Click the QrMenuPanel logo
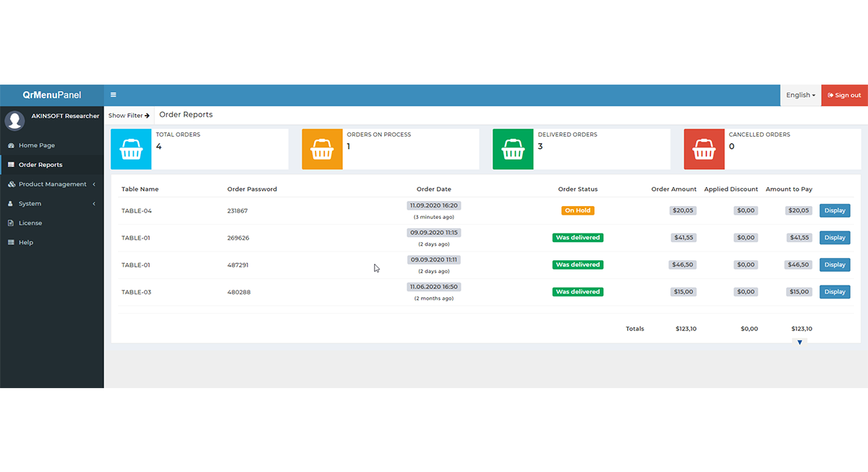 [52, 95]
